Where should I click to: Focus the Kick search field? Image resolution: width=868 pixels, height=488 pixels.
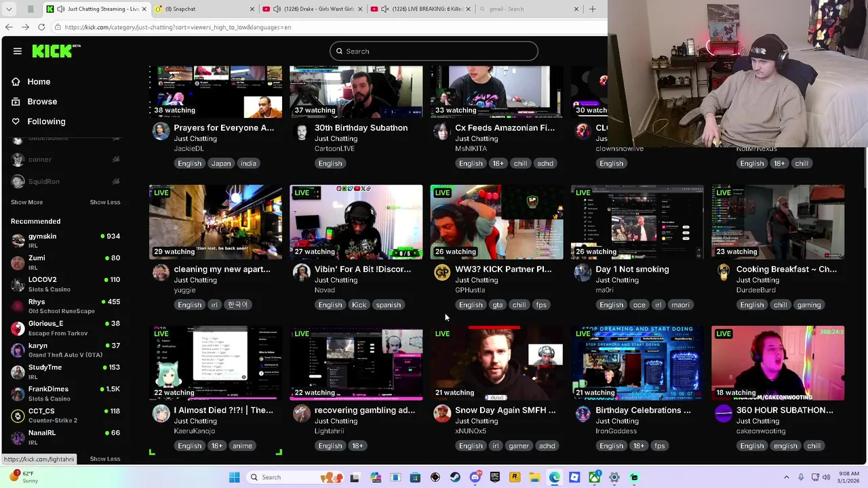pyautogui.click(x=434, y=51)
